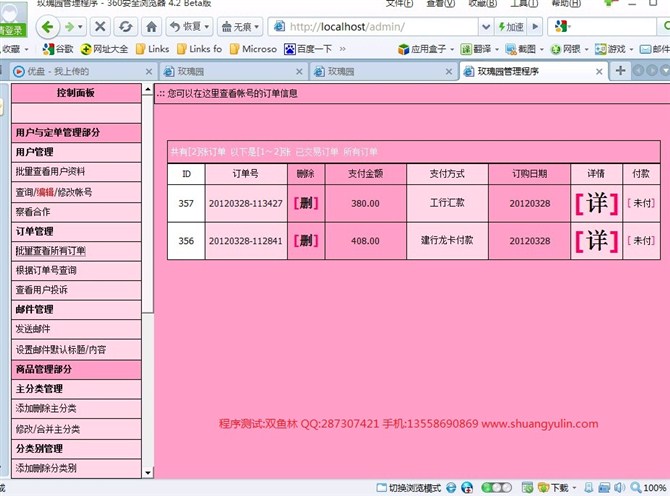
Task: Toggle unpaid 未付 status for order 356
Action: tap(640, 241)
